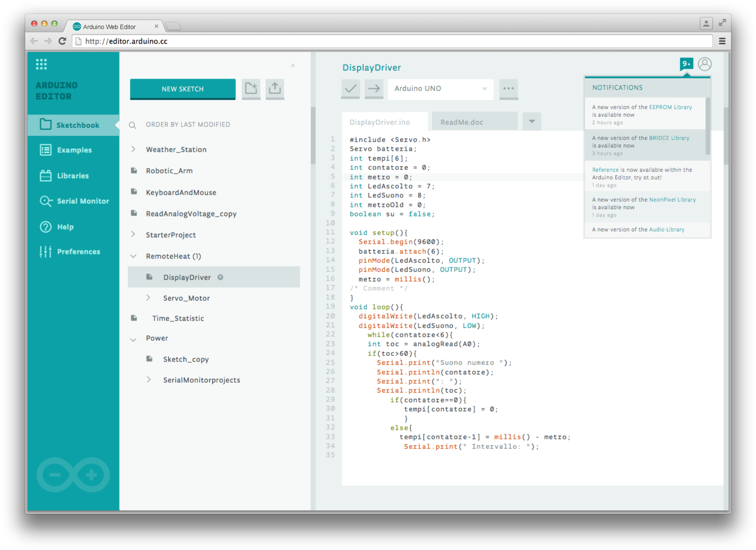Click the three-dots more options button
The image size is (756, 550).
point(508,88)
